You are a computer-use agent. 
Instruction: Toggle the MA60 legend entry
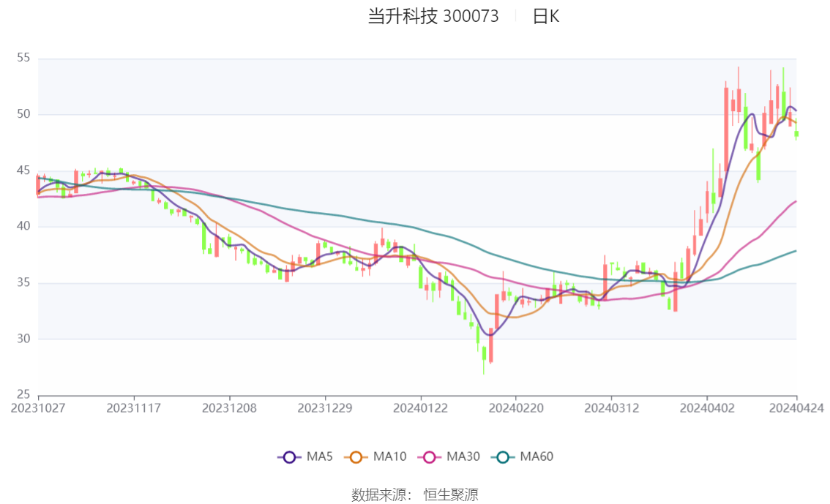click(502, 457)
